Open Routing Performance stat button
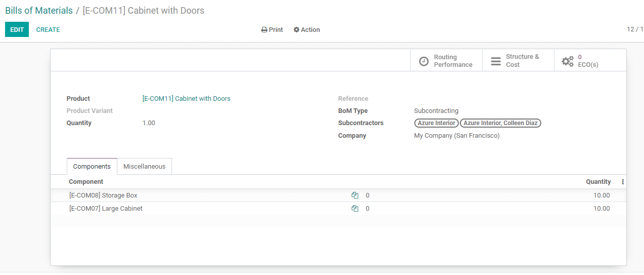The width and height of the screenshot is (644, 275). (446, 60)
